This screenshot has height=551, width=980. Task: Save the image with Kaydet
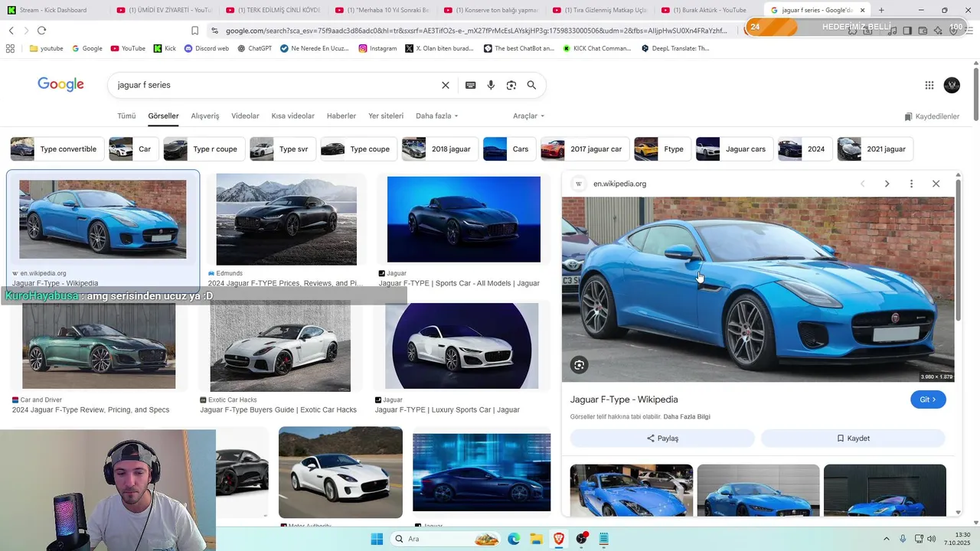853,439
